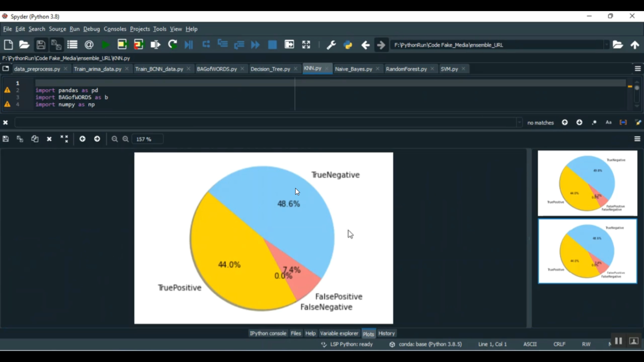Image resolution: width=644 pixels, height=362 pixels.
Task: Open the Variable explorer pane
Action: [339, 333]
